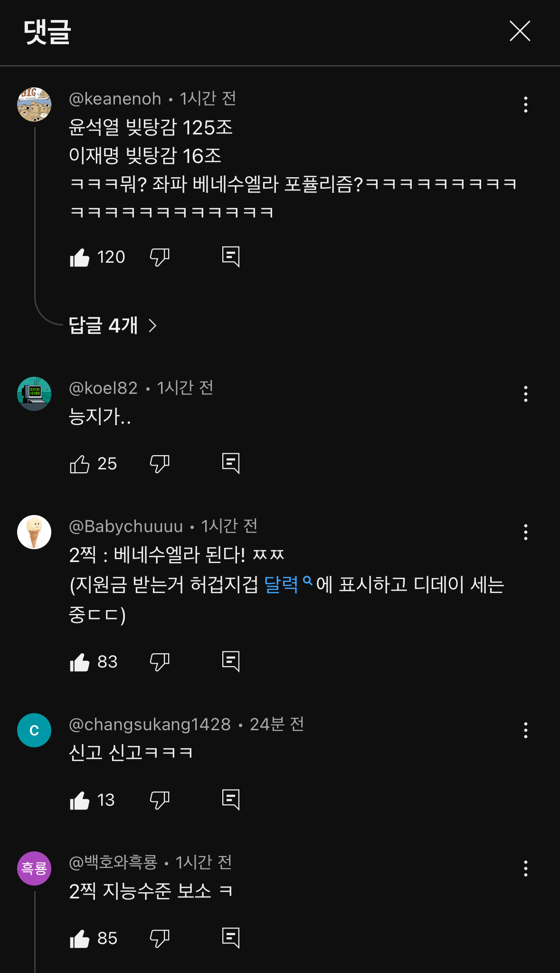Open options menu for @keanenoh's comment
Screen dimensions: 560x973
click(525, 105)
